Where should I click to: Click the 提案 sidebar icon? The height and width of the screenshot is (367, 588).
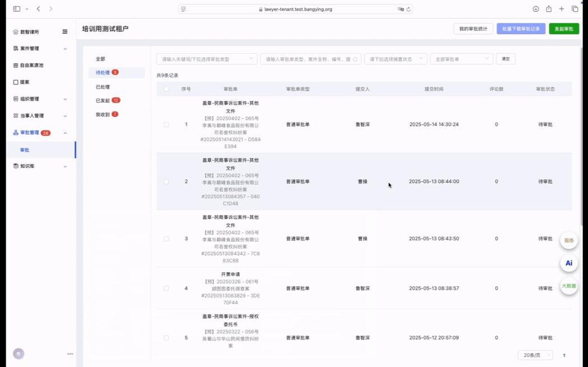click(x=15, y=82)
